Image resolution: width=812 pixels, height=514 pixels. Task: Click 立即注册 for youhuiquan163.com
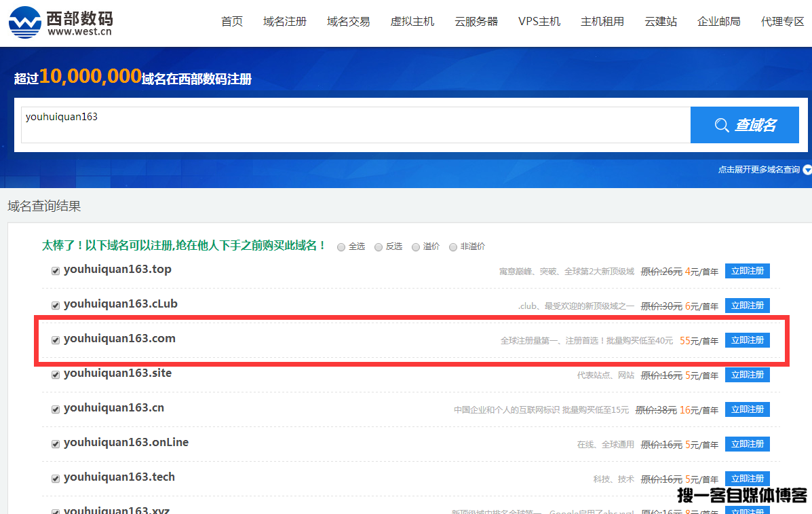(x=747, y=340)
